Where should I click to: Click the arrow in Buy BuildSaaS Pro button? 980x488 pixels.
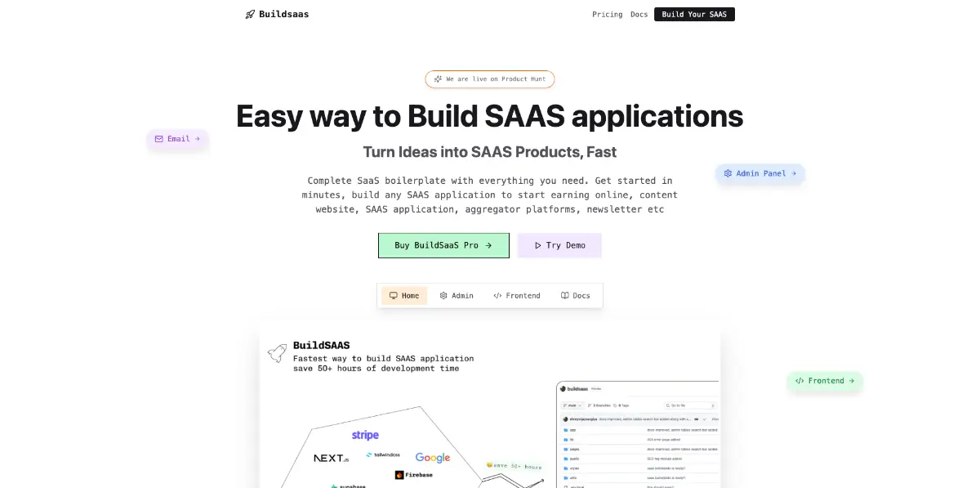[x=488, y=245]
